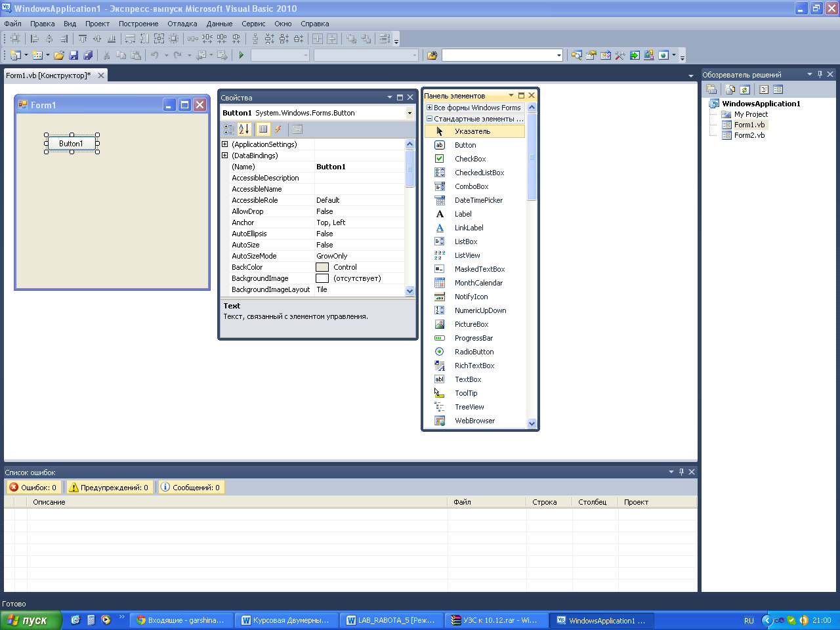The height and width of the screenshot is (630, 840).
Task: Click the Properties list icon in Properties panel
Action: [262, 129]
